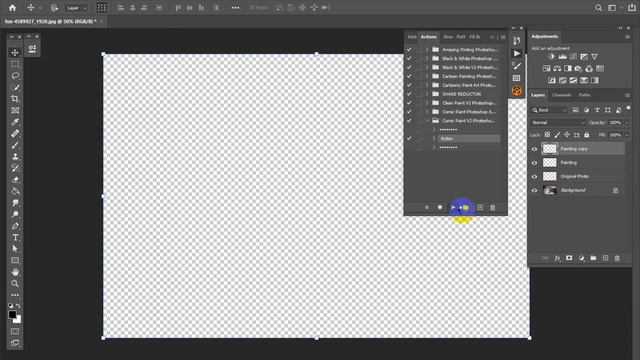This screenshot has width=640, height=360.
Task: Expand the SHAKE REDUCTION action set
Action: click(x=427, y=94)
